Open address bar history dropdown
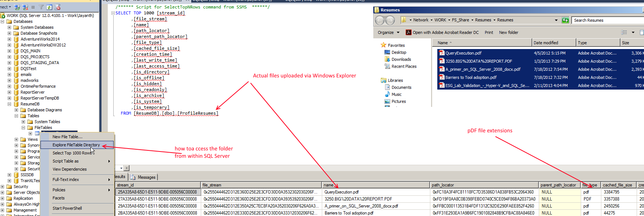The width and height of the screenshot is (644, 216). 556,20
